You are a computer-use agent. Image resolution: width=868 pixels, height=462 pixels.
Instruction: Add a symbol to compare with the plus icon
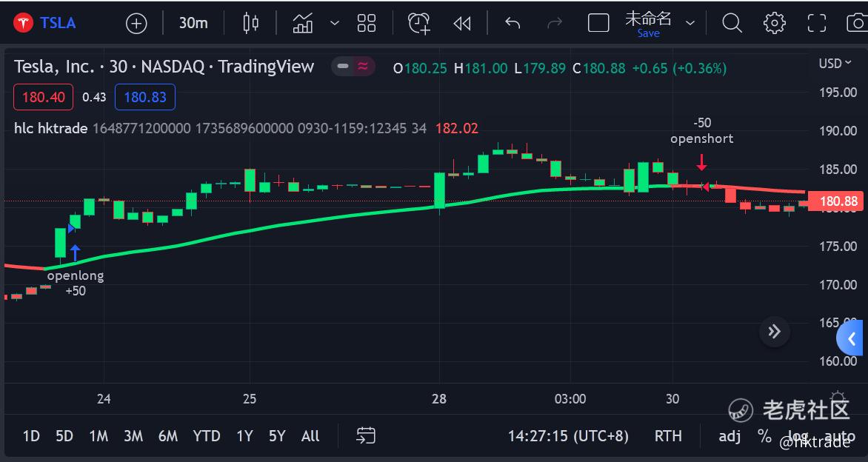click(136, 23)
